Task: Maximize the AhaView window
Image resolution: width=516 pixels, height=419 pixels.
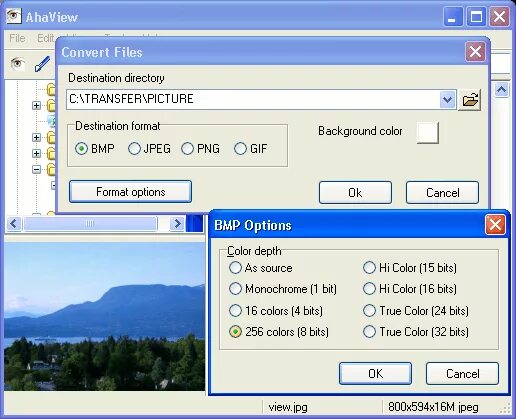Action: (x=476, y=16)
